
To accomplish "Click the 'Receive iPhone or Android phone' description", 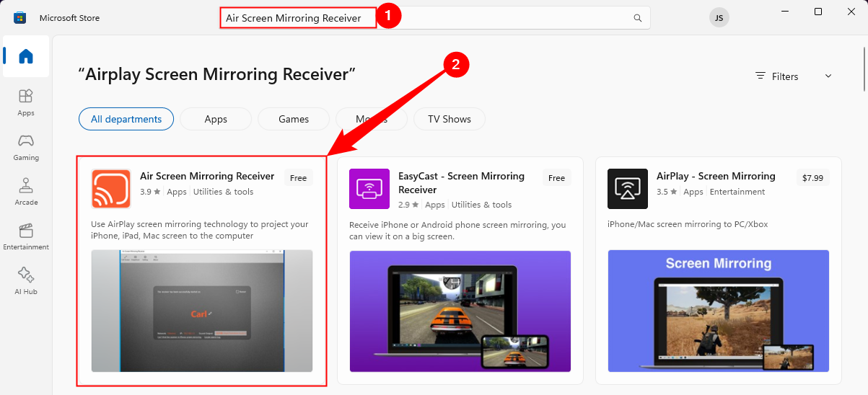I will [x=457, y=230].
